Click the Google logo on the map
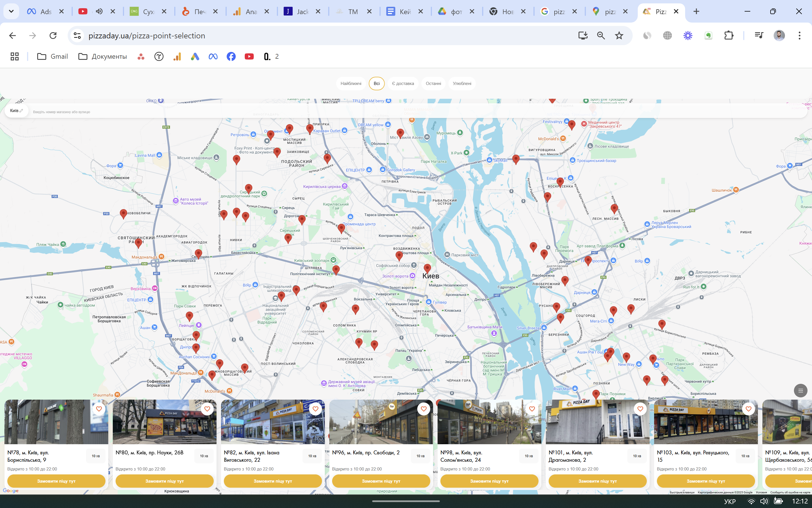812x508 pixels. [11, 491]
